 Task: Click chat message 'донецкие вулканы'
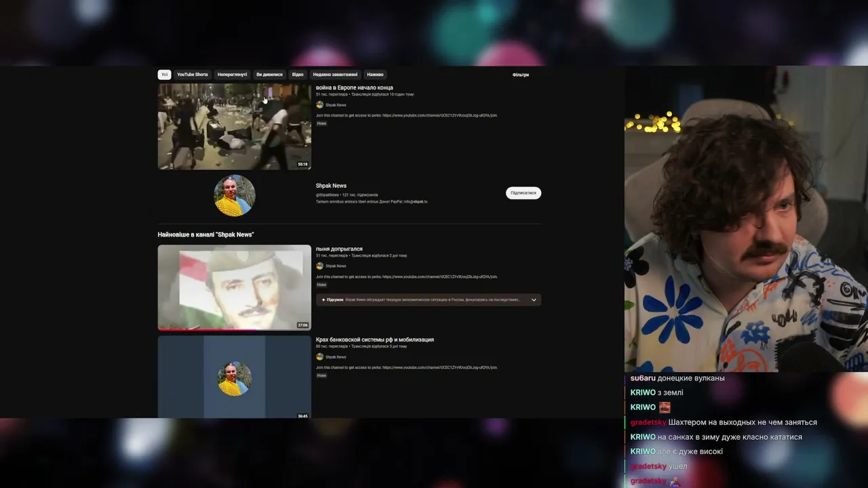click(x=691, y=378)
